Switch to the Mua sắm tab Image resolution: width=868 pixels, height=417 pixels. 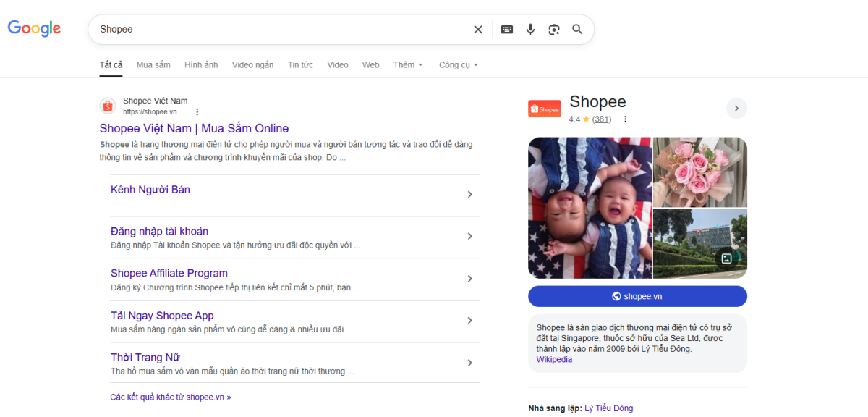tap(153, 65)
